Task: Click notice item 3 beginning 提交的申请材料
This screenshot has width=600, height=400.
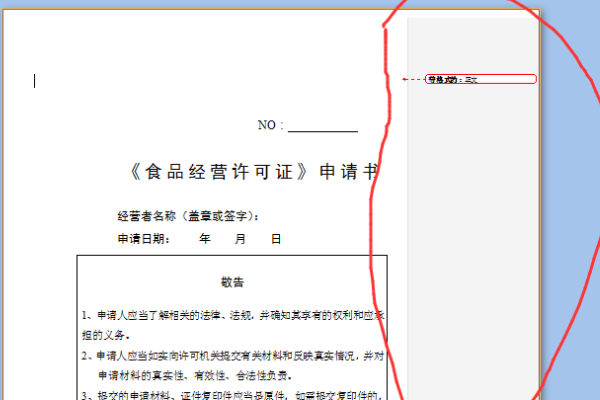Action: (x=232, y=395)
